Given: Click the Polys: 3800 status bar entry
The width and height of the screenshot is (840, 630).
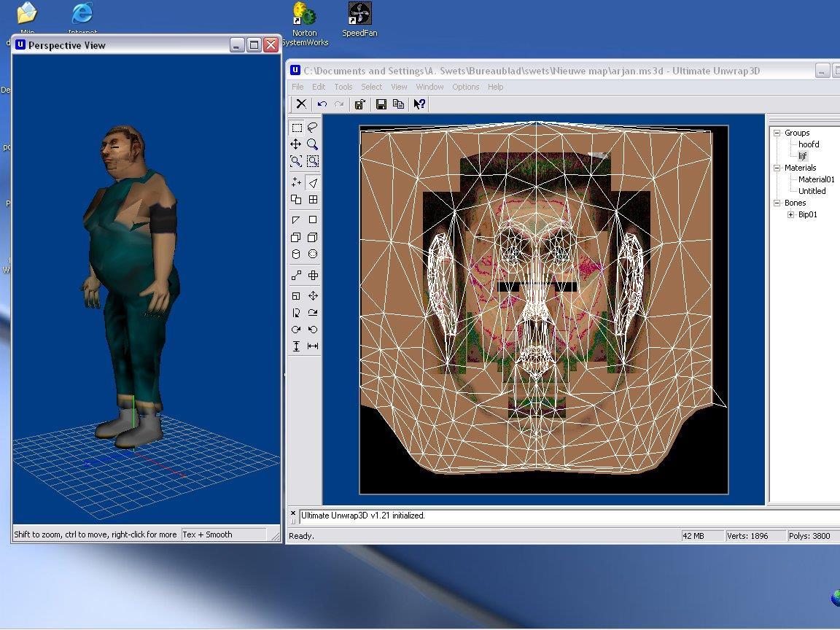Looking at the screenshot, I should [809, 536].
